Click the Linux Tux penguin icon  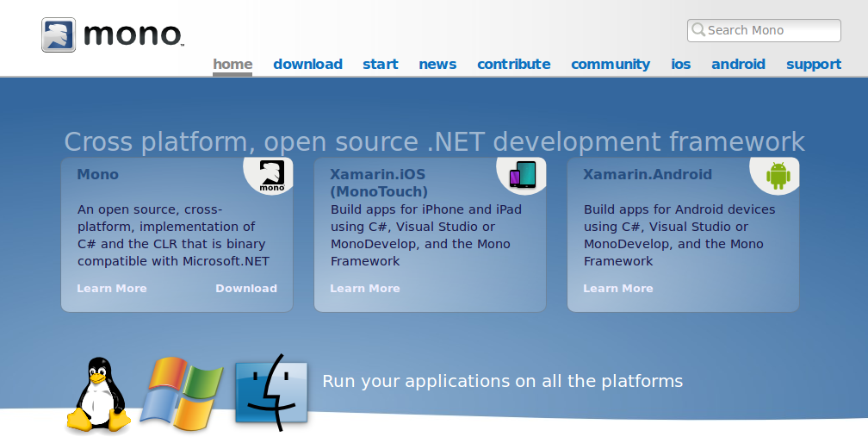coord(98,394)
